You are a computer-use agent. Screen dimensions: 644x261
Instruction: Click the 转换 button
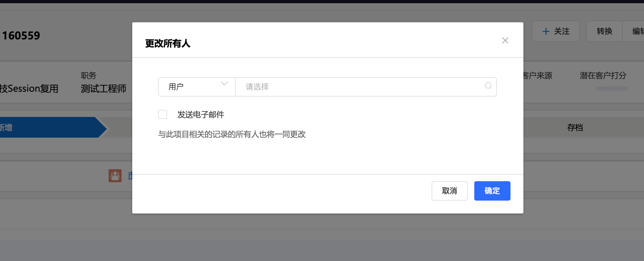pos(604,31)
